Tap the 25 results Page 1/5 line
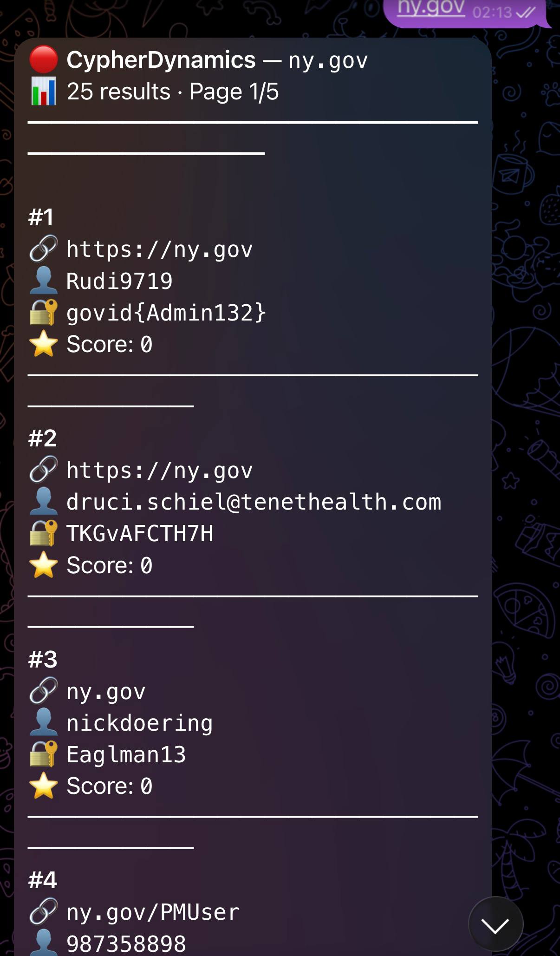The image size is (560, 956). coord(172,92)
